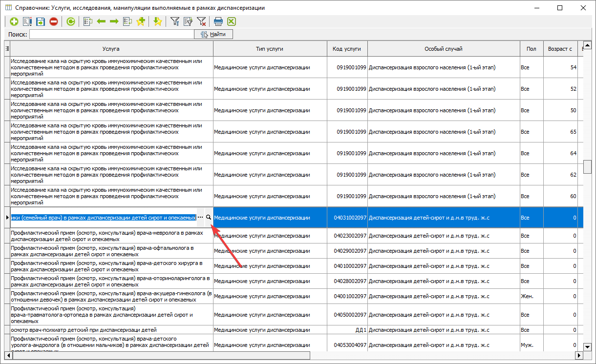This screenshot has height=364, width=596.
Task: Select the врача-офтальмолога service row
Action: (293, 251)
